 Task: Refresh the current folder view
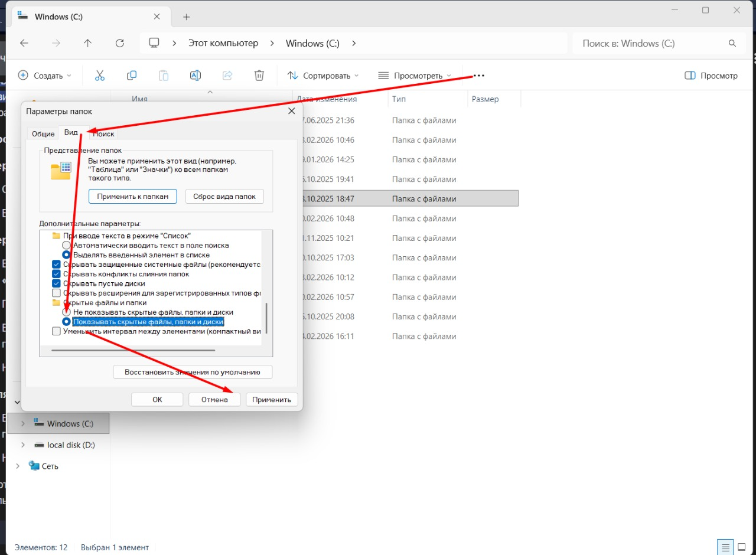pyautogui.click(x=120, y=43)
